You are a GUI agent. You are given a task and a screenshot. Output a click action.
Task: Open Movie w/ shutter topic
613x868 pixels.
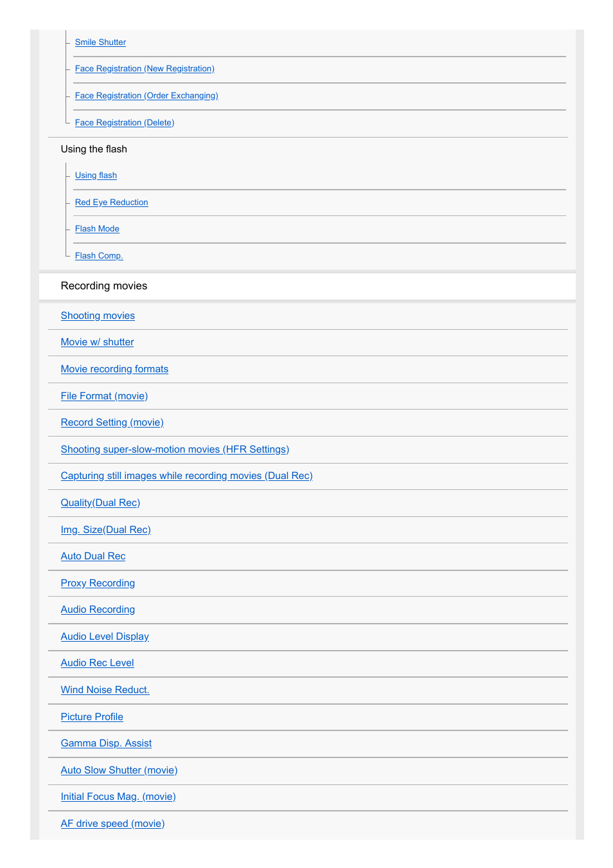click(x=97, y=342)
